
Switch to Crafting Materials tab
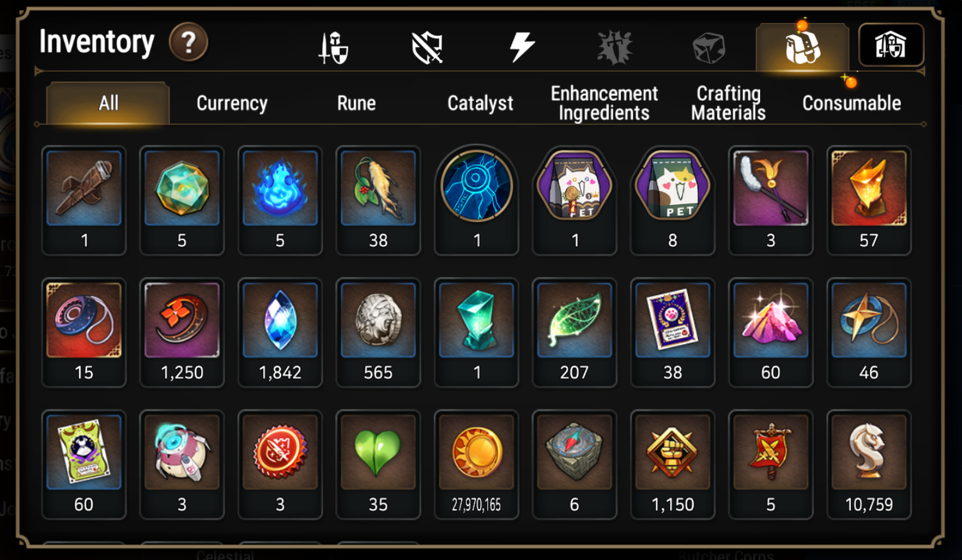(x=728, y=103)
